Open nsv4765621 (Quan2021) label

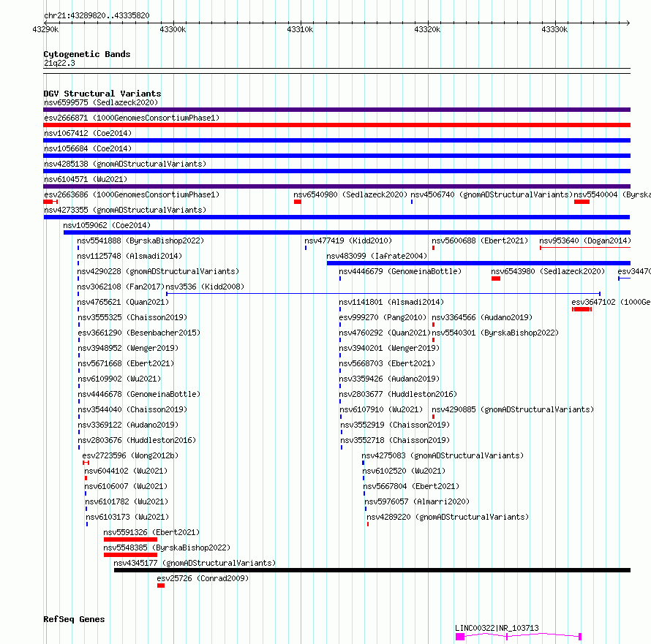coord(123,302)
